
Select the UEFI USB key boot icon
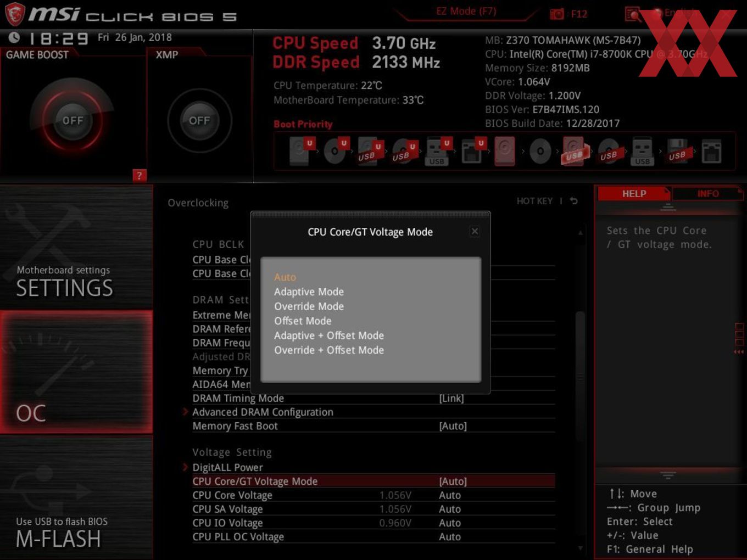(438, 151)
